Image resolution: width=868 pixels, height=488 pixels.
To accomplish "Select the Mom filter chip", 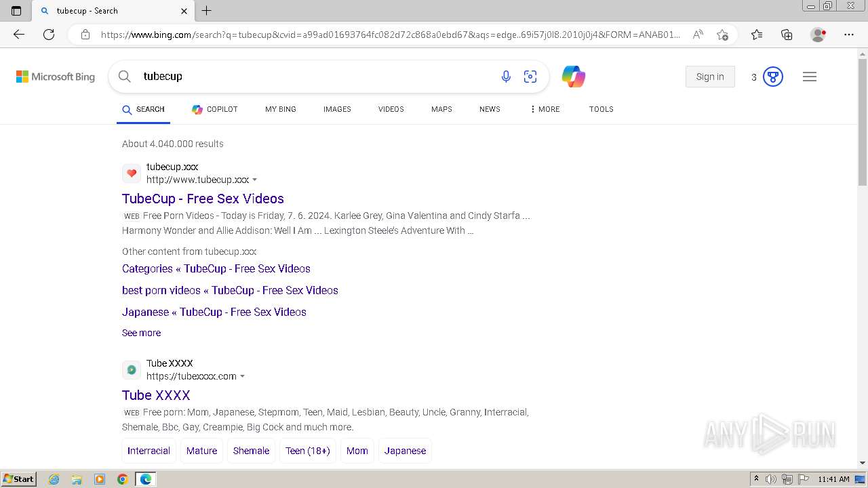I will point(357,451).
